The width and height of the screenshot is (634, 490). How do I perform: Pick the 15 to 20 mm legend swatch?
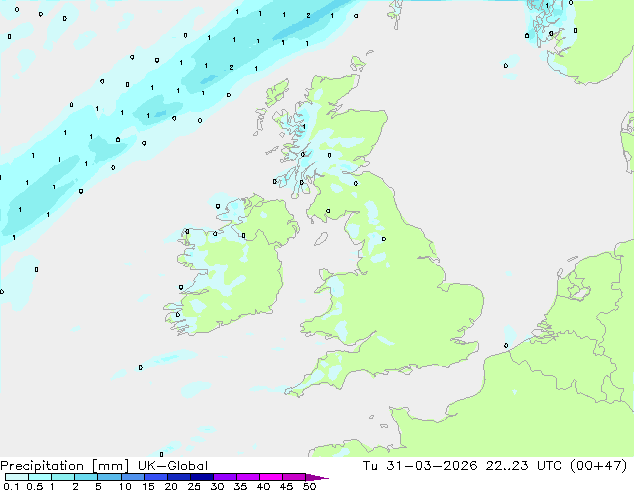156,477
